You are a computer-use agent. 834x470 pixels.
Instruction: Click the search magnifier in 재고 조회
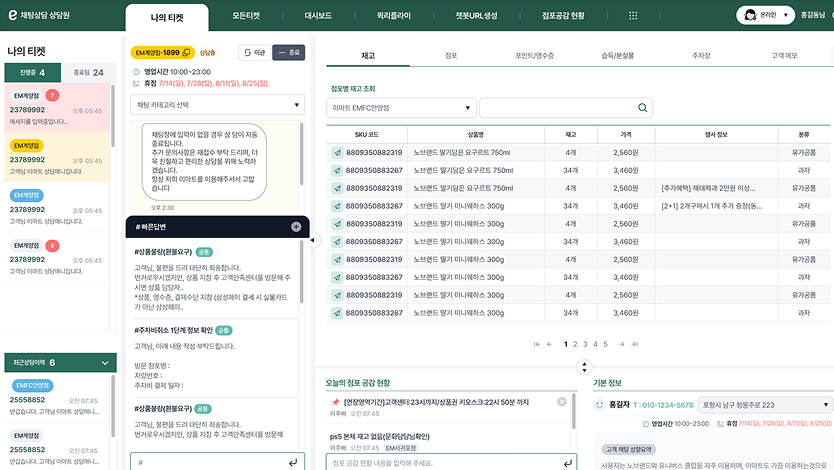click(x=643, y=107)
